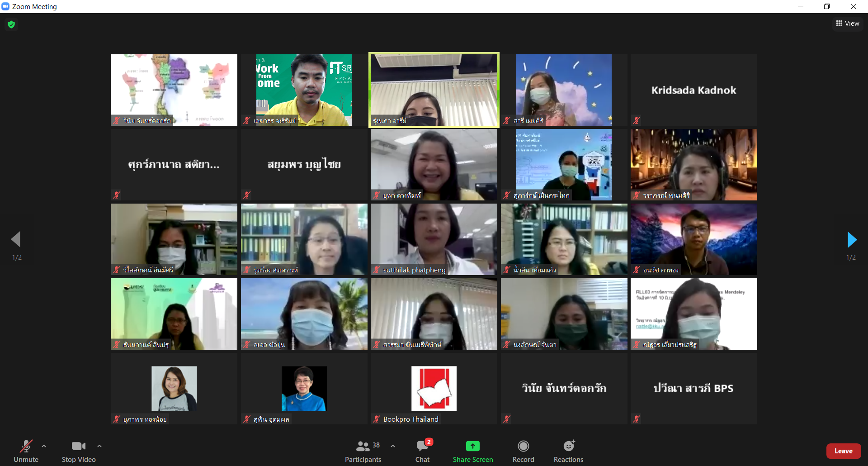Expand audio options arrow beside Unmute
This screenshot has height=466, width=868.
[44, 446]
